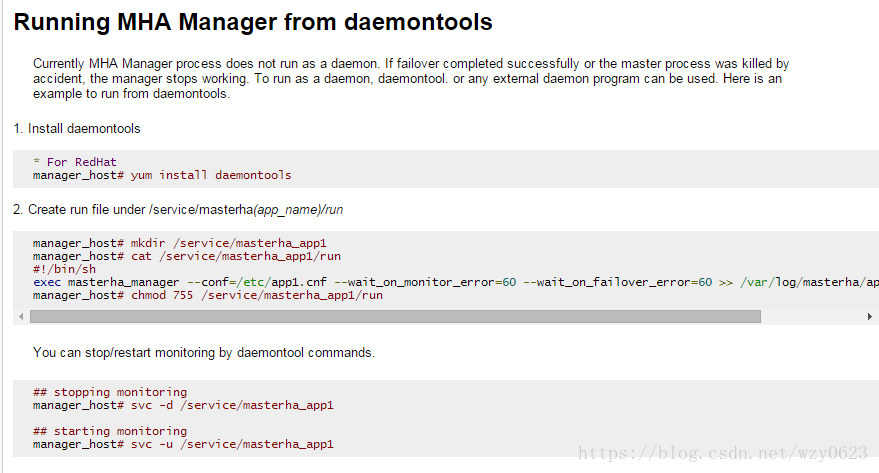Click the svc -u /service/masterha_app1 line

pyautogui.click(x=183, y=444)
